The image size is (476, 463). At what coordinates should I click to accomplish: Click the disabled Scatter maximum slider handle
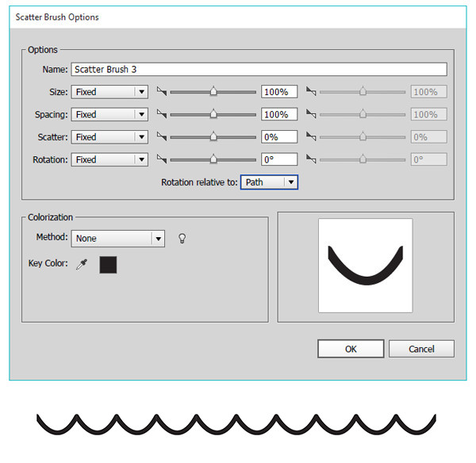(363, 136)
